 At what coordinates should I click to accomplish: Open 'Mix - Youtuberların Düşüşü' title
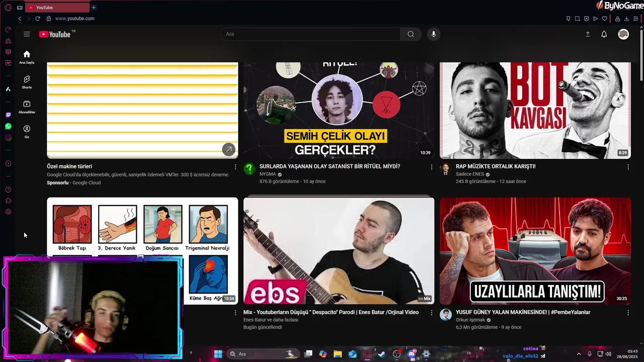331,312
